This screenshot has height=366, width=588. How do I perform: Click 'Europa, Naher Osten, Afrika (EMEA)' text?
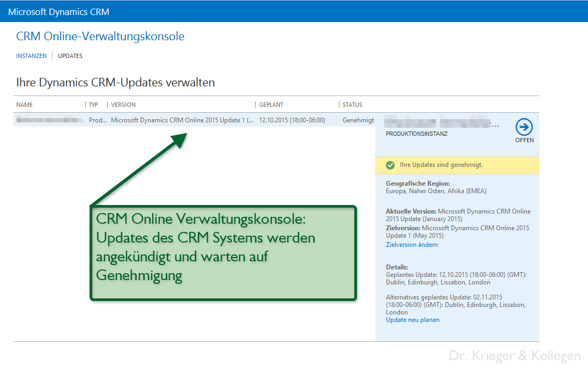pyautogui.click(x=436, y=191)
